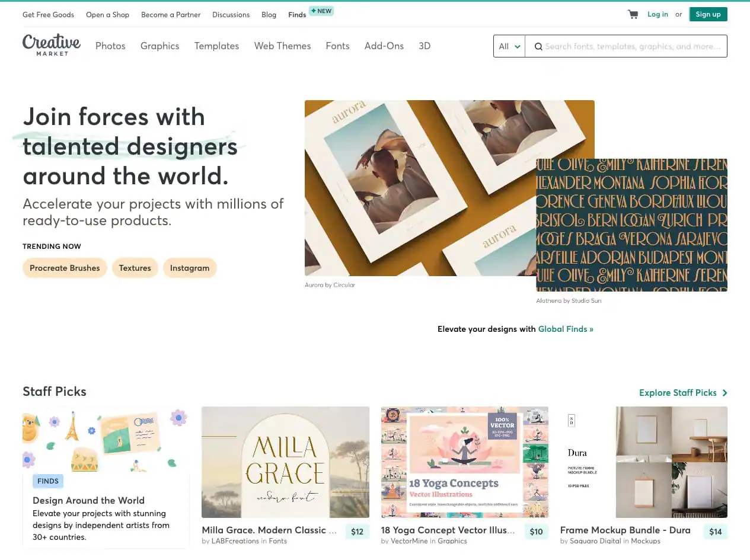Screen dimensions: 750x560
Task: Visit the Saguaro Digital shop link
Action: [x=596, y=541]
